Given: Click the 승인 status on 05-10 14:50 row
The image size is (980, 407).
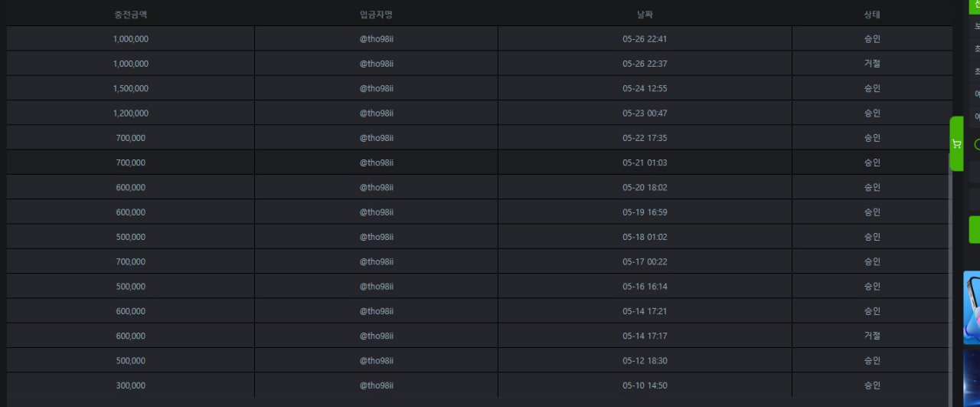Looking at the screenshot, I should point(872,386).
